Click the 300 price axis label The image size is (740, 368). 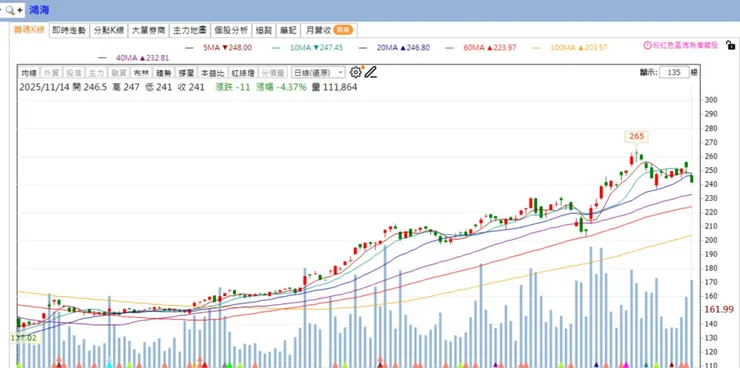pyautogui.click(x=711, y=100)
